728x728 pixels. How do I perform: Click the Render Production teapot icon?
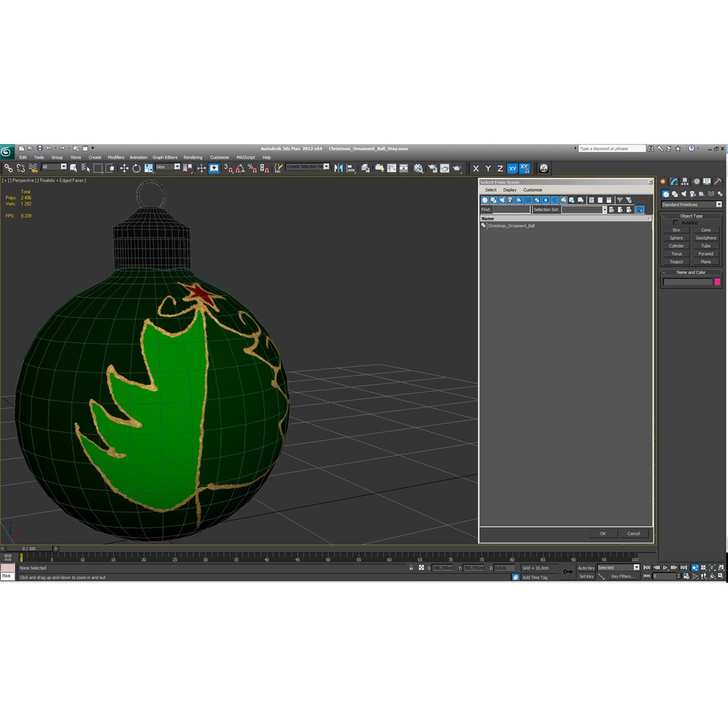pos(457,168)
